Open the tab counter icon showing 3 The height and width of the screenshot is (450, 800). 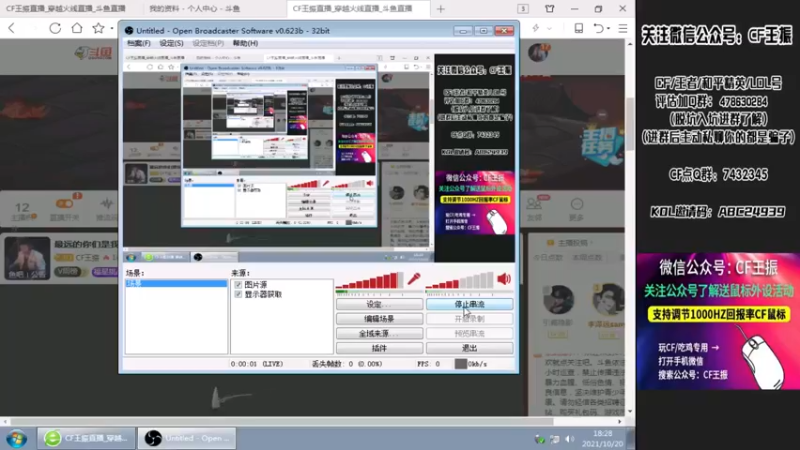[x=523, y=9]
